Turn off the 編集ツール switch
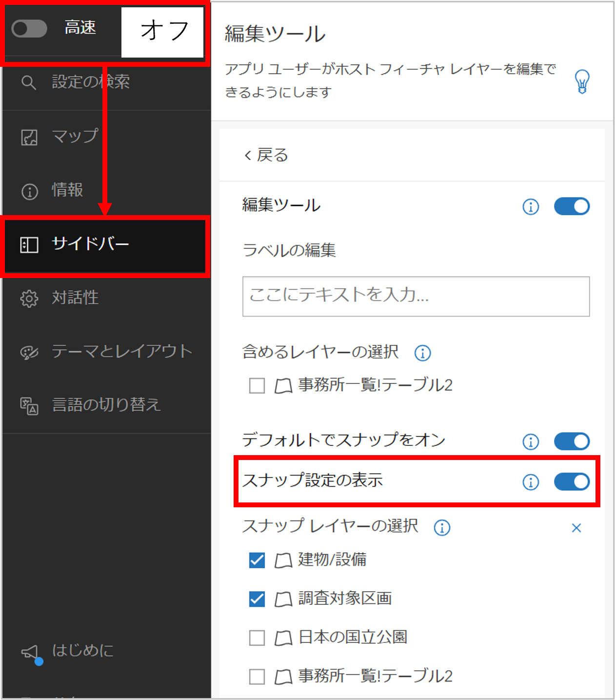 (x=572, y=206)
